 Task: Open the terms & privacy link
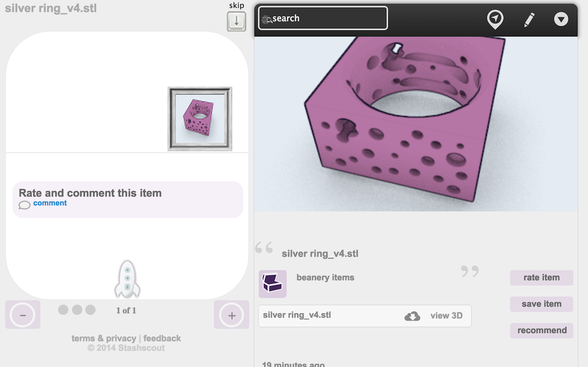pos(104,338)
